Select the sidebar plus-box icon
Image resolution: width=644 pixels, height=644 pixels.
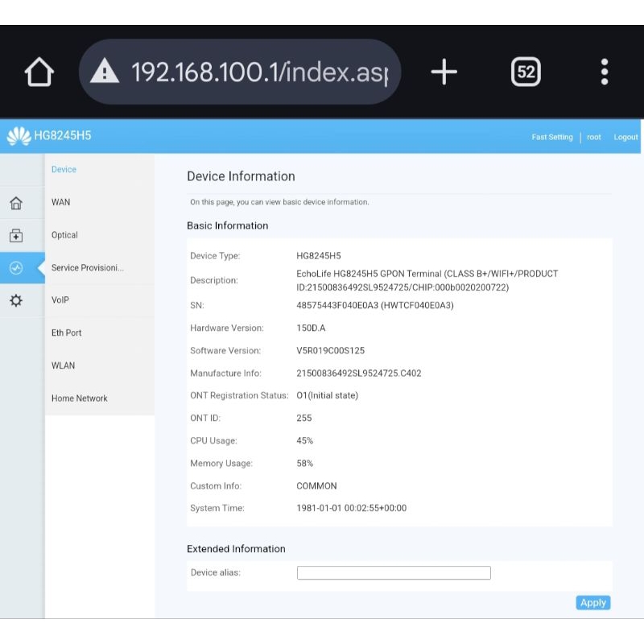[x=16, y=236]
